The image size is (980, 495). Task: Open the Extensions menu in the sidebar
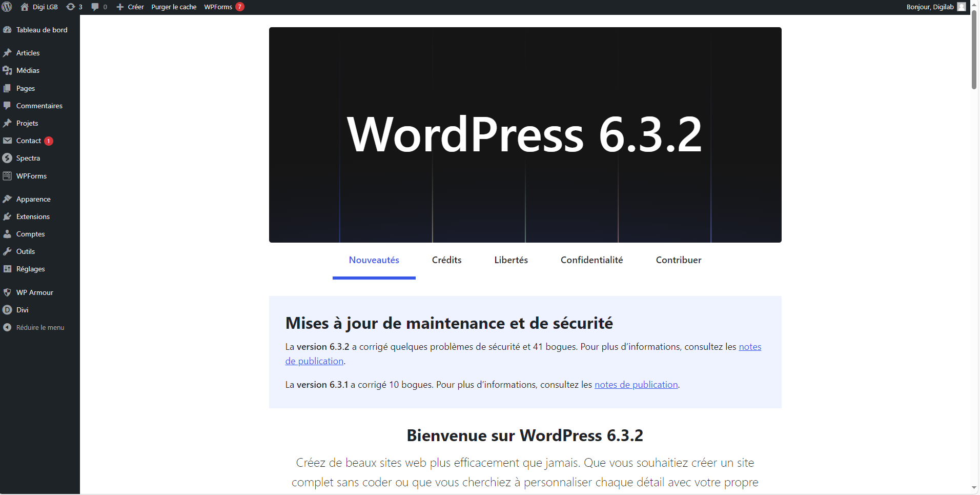tap(33, 216)
